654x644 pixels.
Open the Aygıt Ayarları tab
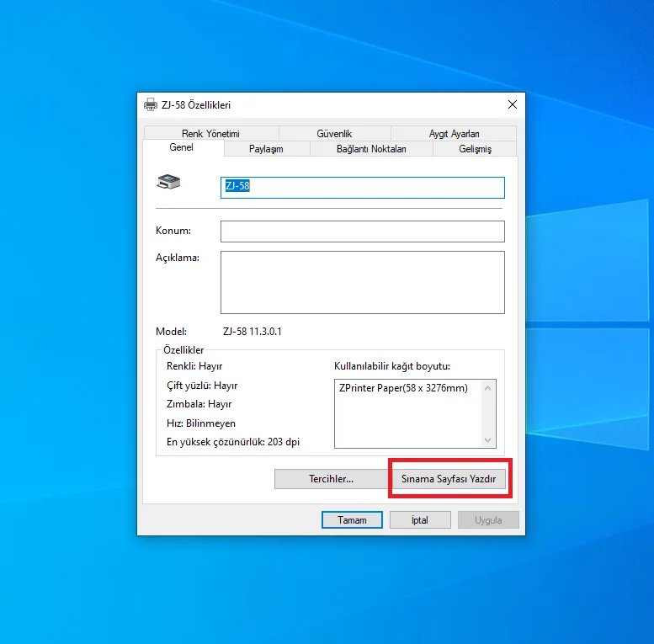(454, 134)
